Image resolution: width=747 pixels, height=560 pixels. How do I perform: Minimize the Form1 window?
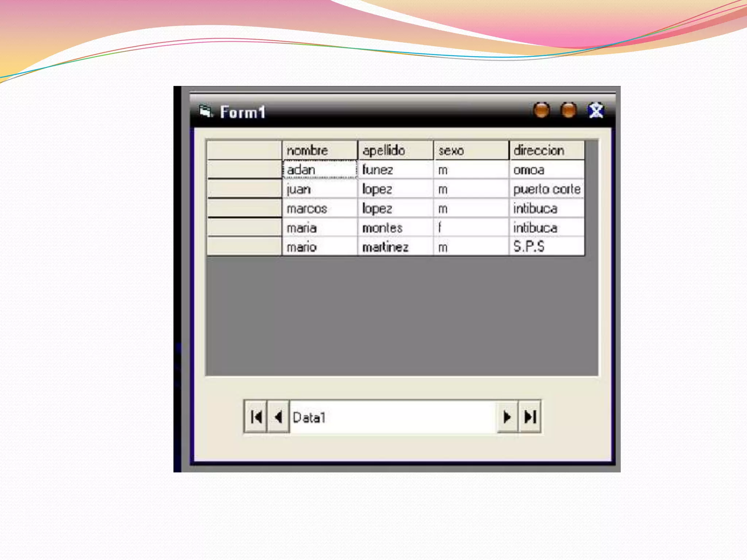click(541, 110)
